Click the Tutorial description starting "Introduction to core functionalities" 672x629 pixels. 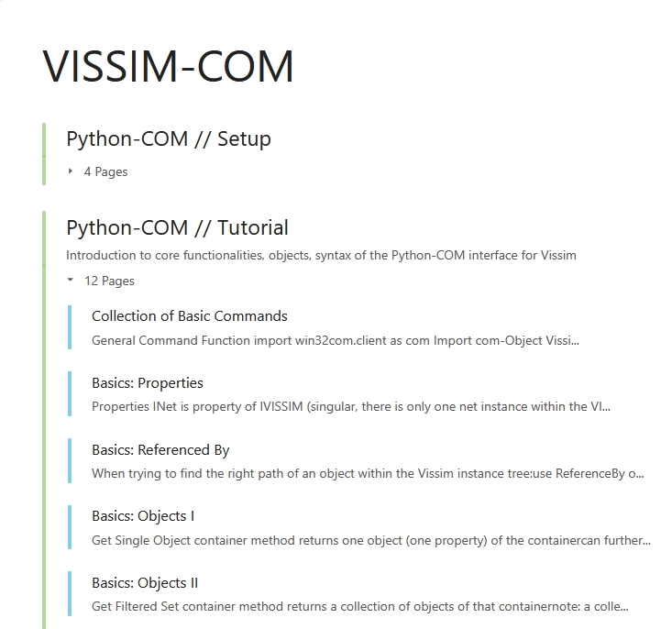(x=321, y=255)
